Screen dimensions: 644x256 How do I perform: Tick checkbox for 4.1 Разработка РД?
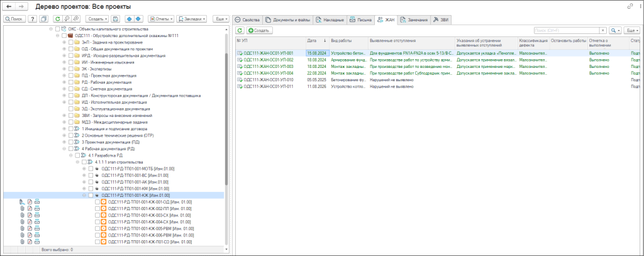[x=77, y=155]
